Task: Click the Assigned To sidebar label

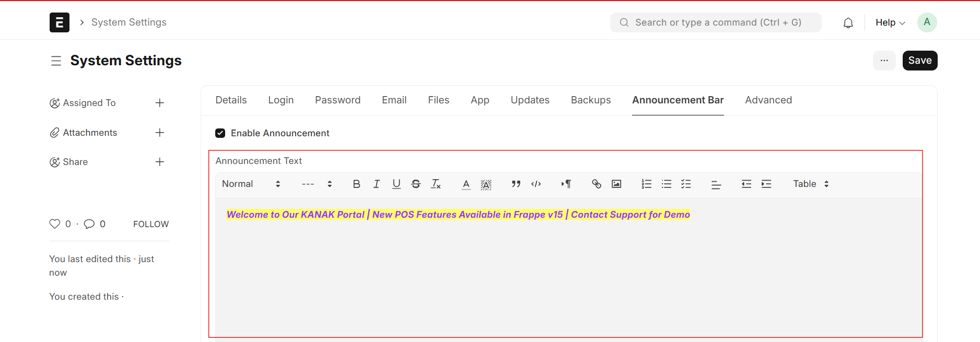Action: click(x=89, y=103)
